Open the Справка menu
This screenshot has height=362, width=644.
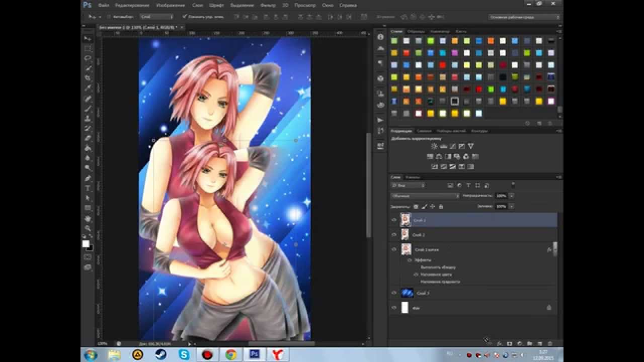click(348, 5)
